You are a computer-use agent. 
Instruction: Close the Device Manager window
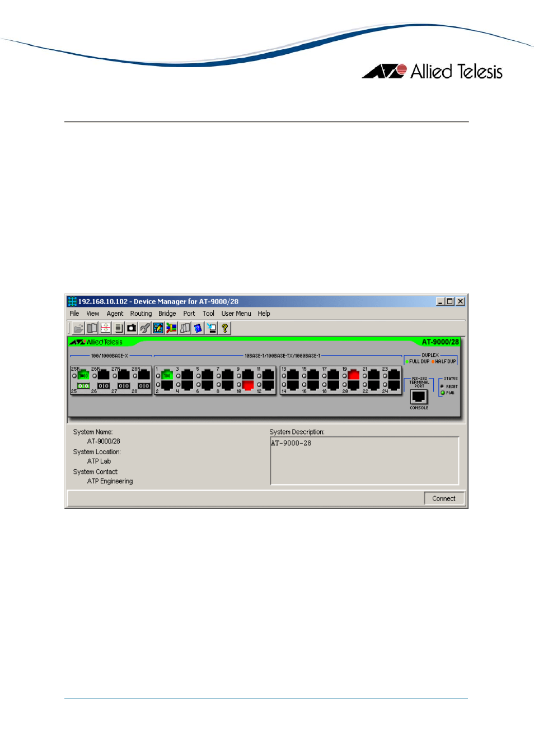click(460, 301)
